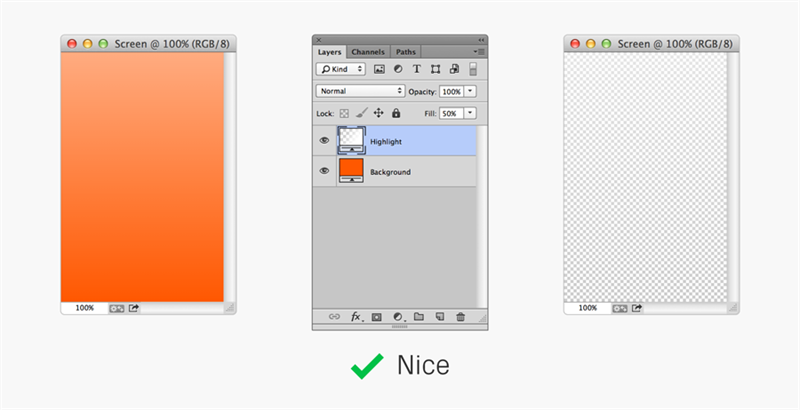Image resolution: width=800 pixels, height=410 pixels.
Task: Click the Fill 50% input field
Action: tap(451, 113)
